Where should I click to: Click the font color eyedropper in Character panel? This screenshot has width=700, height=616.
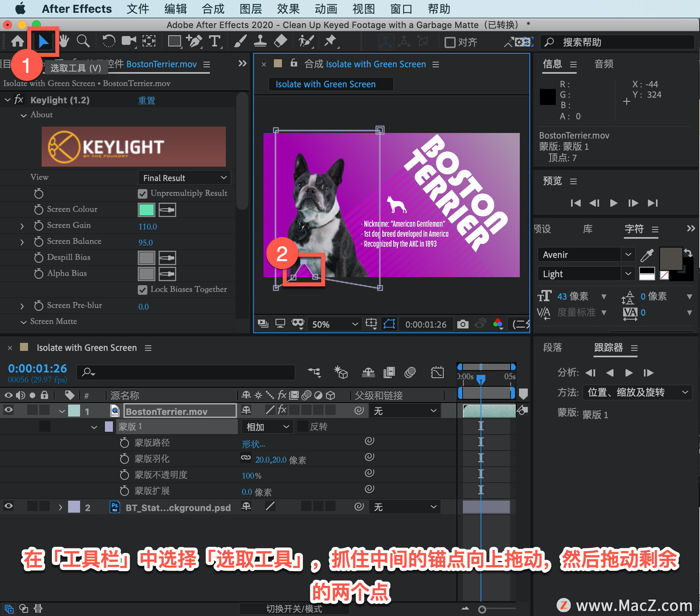click(647, 255)
